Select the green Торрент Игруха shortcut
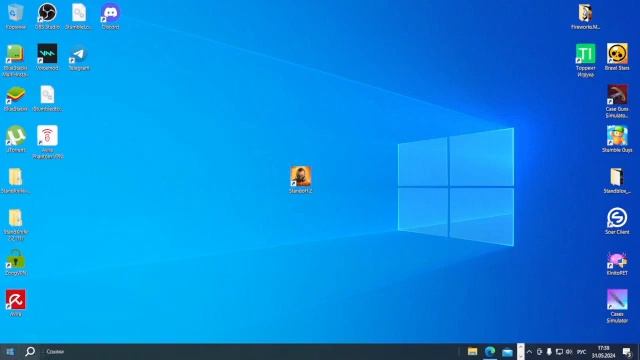Viewport: 640px width, 360px height. [585, 54]
